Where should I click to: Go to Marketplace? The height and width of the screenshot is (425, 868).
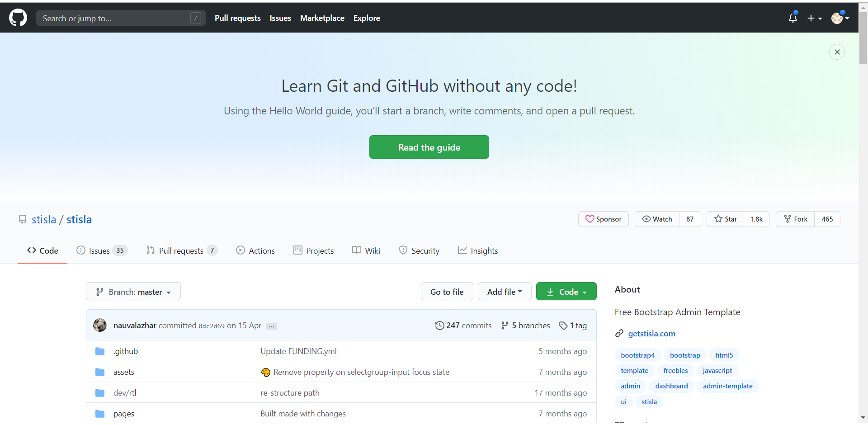[322, 18]
